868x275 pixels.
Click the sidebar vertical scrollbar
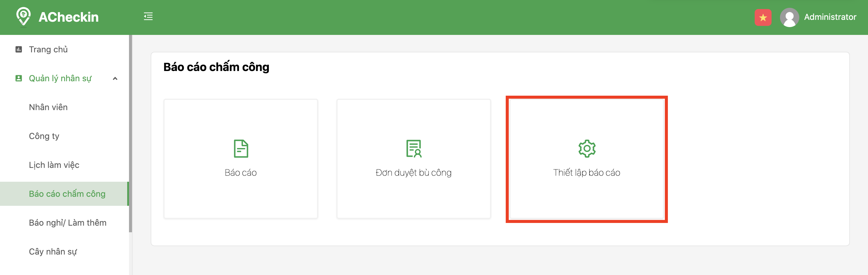click(x=131, y=134)
